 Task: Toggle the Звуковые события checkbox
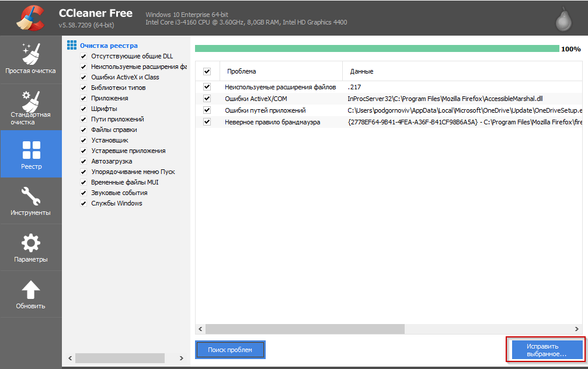pos(83,193)
